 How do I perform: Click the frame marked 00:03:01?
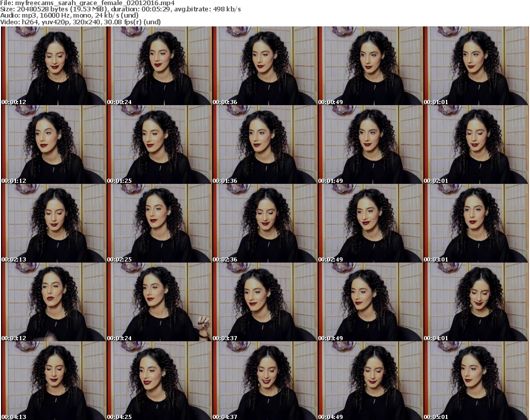(x=476, y=224)
